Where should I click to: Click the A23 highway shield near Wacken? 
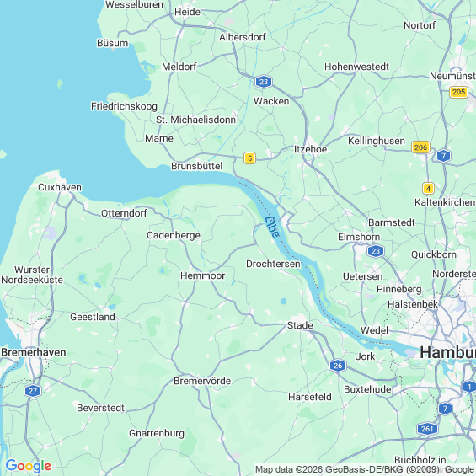point(264,82)
